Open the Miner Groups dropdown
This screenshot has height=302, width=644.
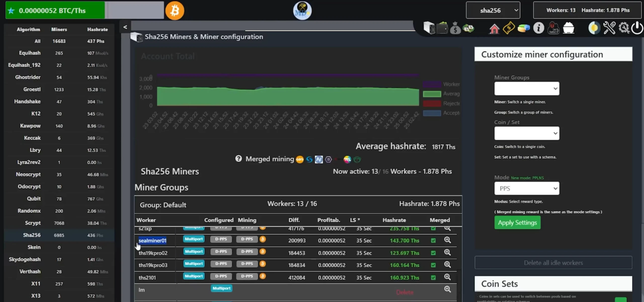coord(527,89)
